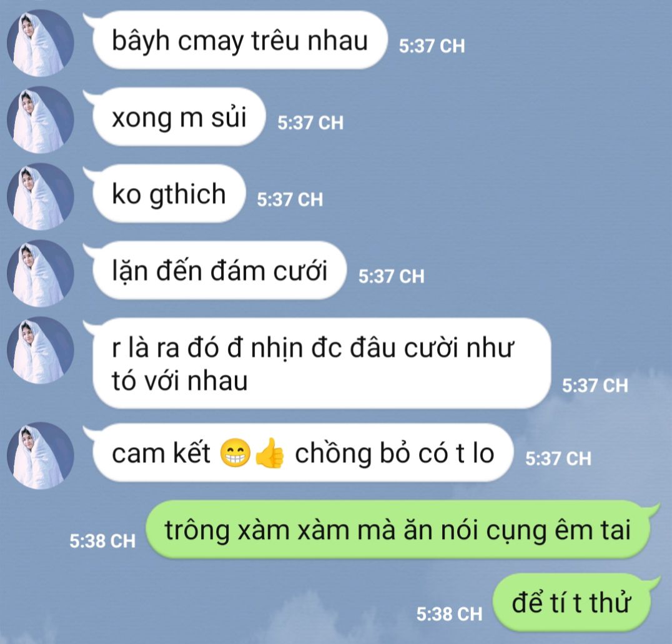Tap avatar beside 'ko gthich' message

point(41,196)
